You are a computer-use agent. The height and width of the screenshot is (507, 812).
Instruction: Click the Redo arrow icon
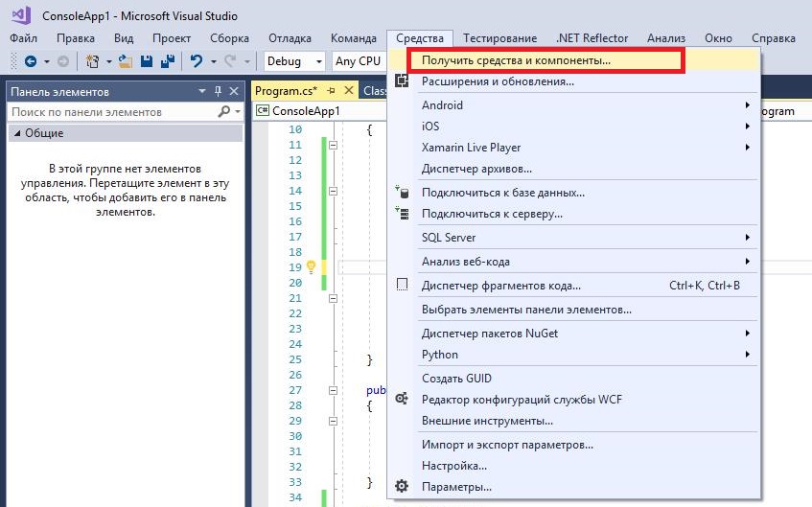pos(230,61)
